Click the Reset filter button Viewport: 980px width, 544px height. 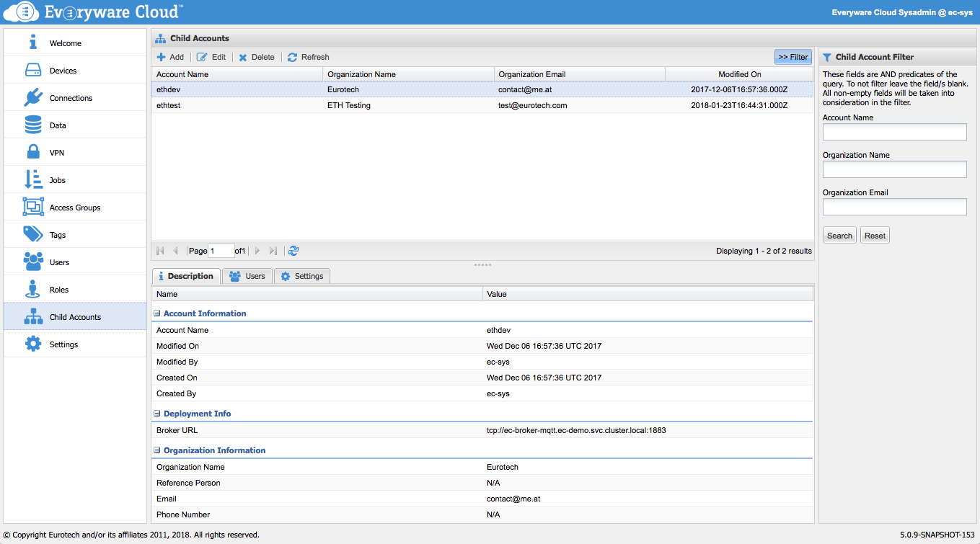pyautogui.click(x=875, y=236)
